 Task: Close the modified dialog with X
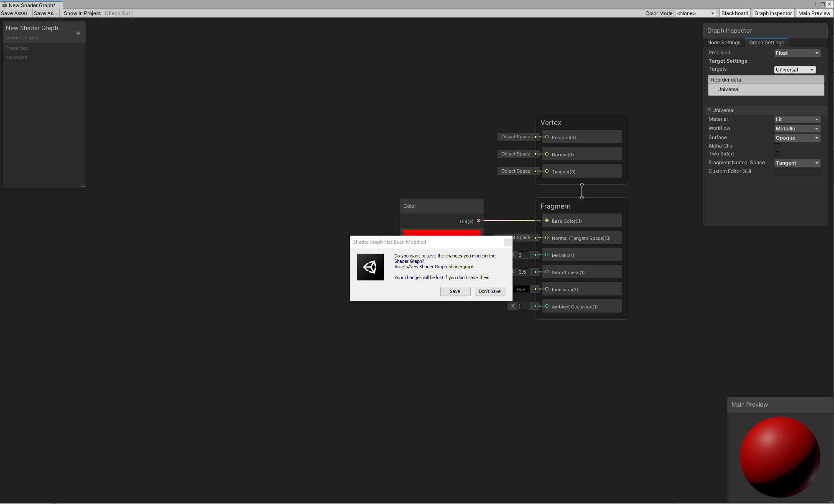tap(508, 242)
